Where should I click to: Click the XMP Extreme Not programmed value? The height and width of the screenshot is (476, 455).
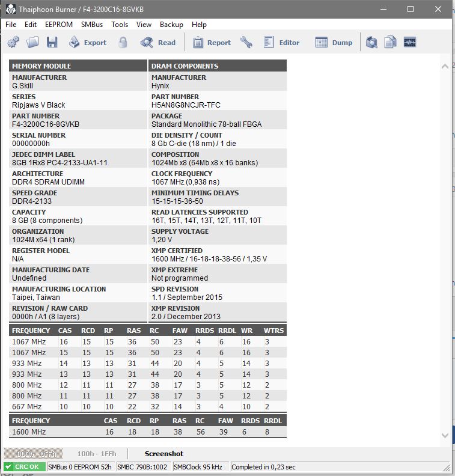click(x=180, y=278)
